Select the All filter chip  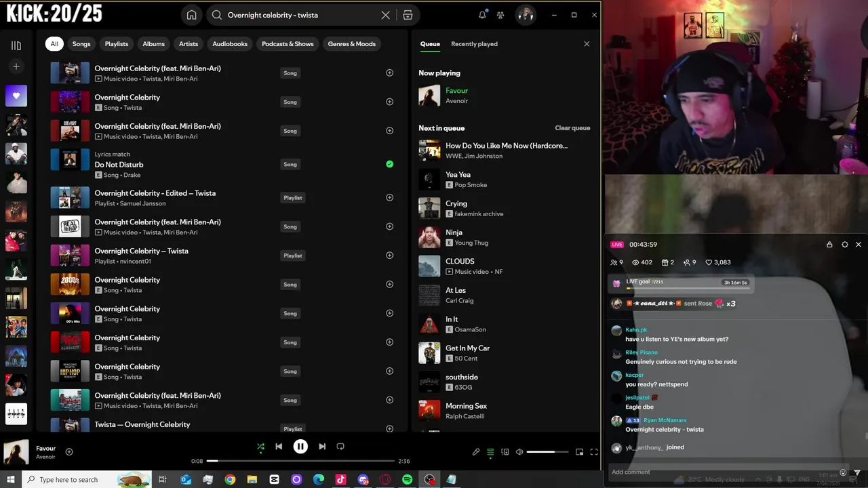(x=54, y=44)
